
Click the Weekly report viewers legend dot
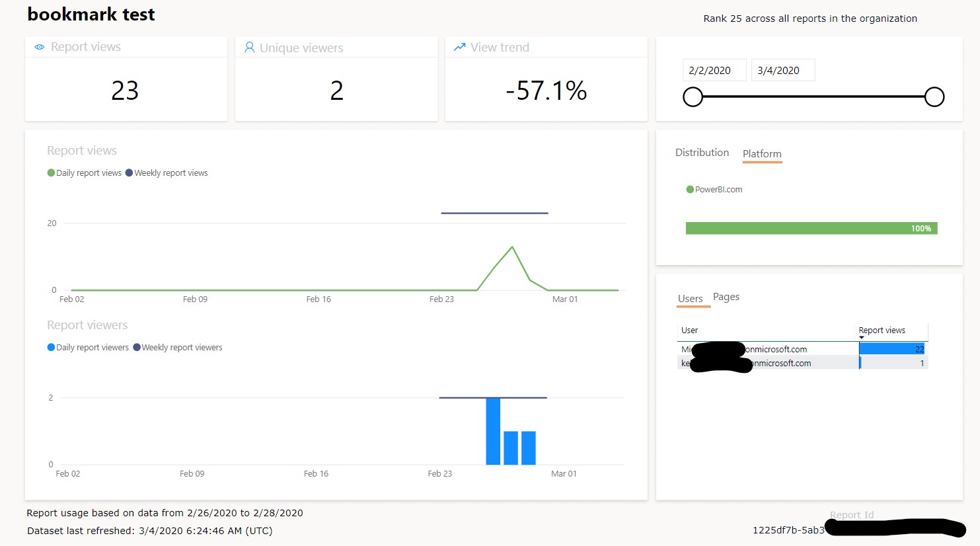(137, 348)
